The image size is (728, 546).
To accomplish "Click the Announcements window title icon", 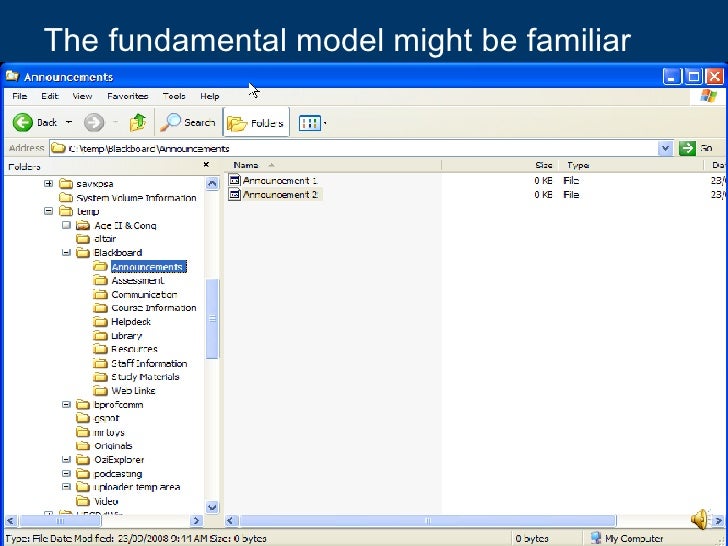I will (x=13, y=76).
